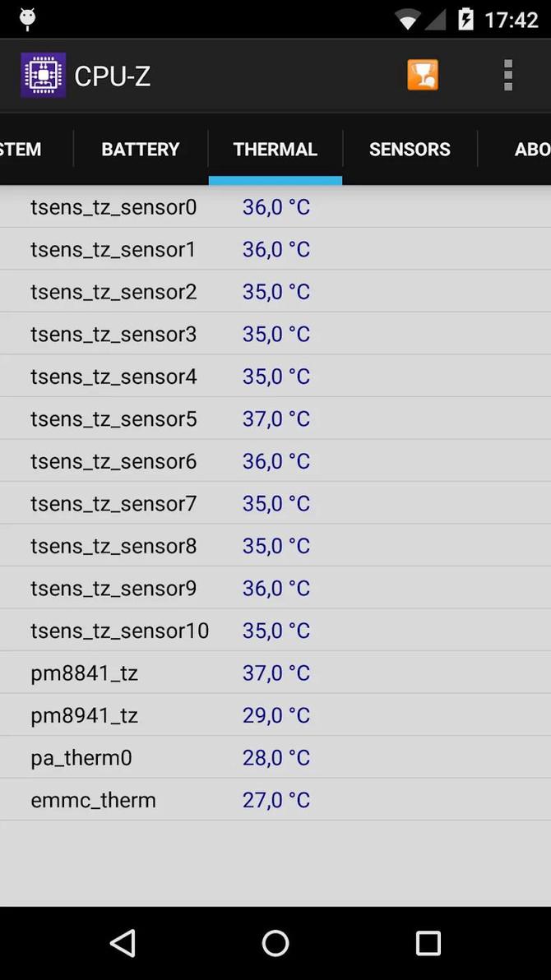This screenshot has width=551, height=980.
Task: Open the overflow menu icon
Action: tap(507, 74)
